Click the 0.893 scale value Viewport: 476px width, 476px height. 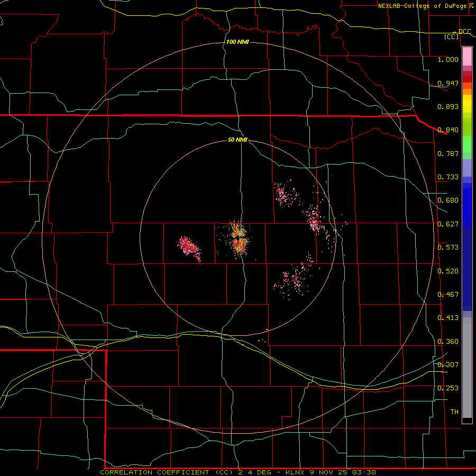(x=448, y=106)
